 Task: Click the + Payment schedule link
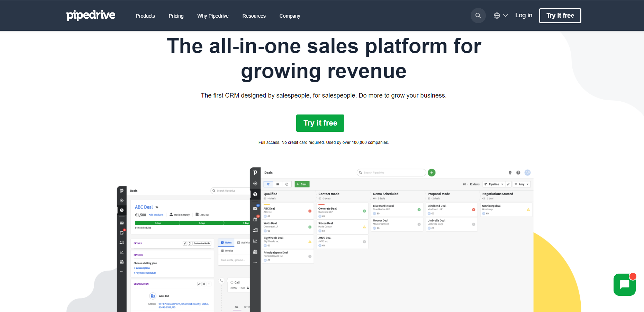click(x=145, y=273)
